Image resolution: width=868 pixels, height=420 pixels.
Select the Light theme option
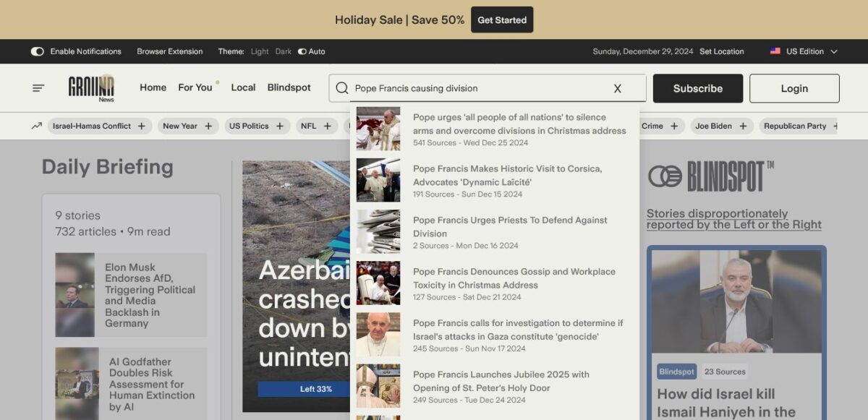pos(260,51)
